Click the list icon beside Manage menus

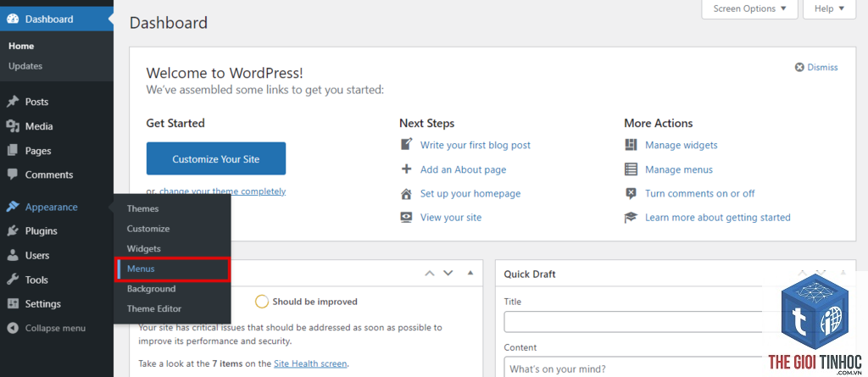coord(631,169)
